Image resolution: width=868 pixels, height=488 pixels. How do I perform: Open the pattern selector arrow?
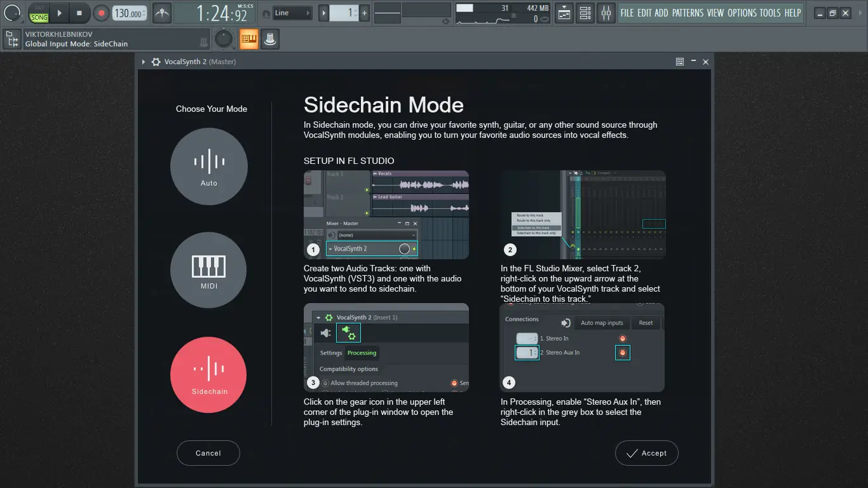tap(323, 13)
